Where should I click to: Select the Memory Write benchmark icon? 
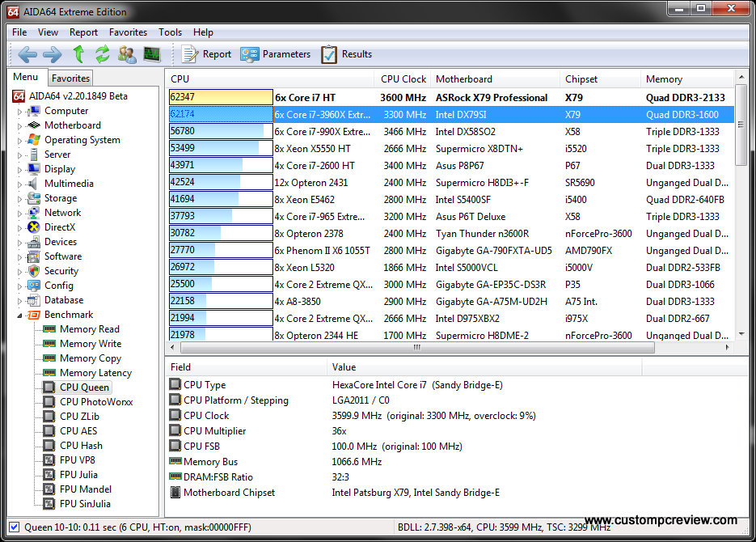click(x=49, y=343)
